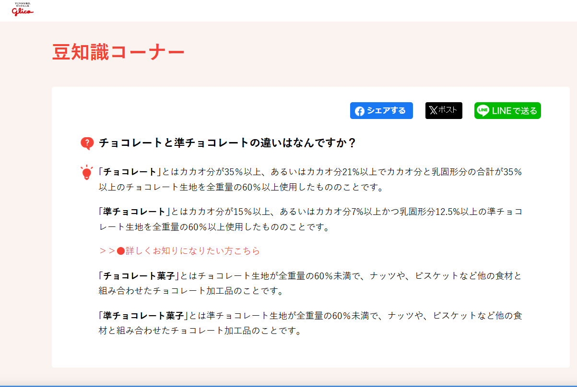The height and width of the screenshot is (392, 577).
Task: Click the question heading 'チョコレートと準チョコレートの違いはなんですか?'
Action: point(227,143)
